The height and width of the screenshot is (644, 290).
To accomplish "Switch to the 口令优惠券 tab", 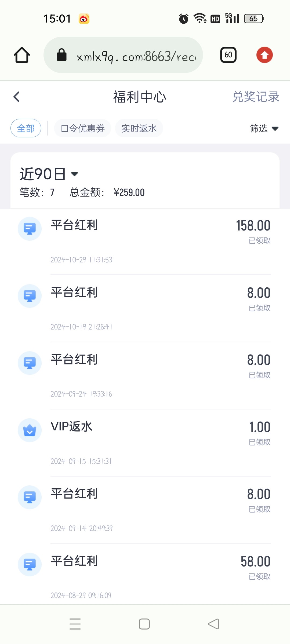I will point(82,128).
